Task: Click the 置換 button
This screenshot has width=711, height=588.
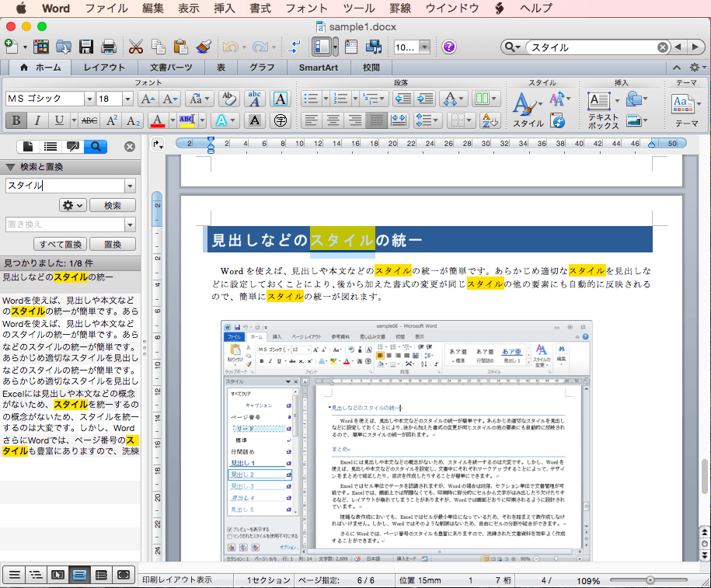Action: [113, 244]
